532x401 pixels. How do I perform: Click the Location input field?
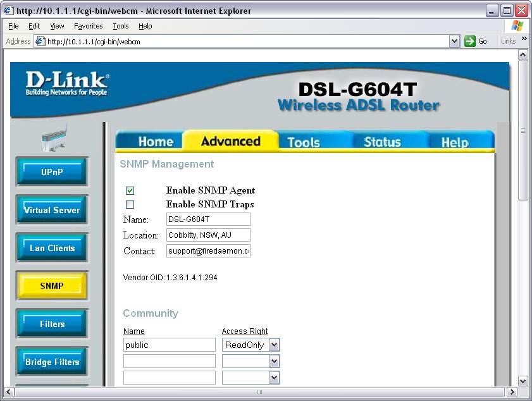pyautogui.click(x=208, y=235)
